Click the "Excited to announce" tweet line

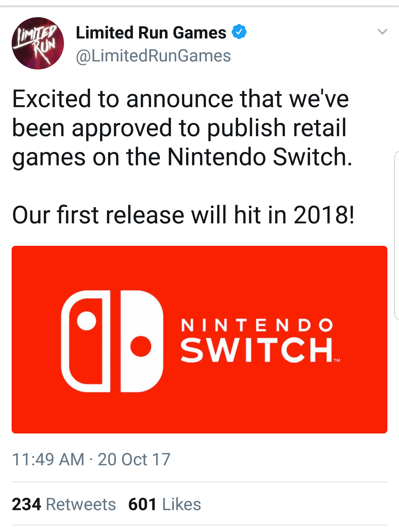click(180, 99)
